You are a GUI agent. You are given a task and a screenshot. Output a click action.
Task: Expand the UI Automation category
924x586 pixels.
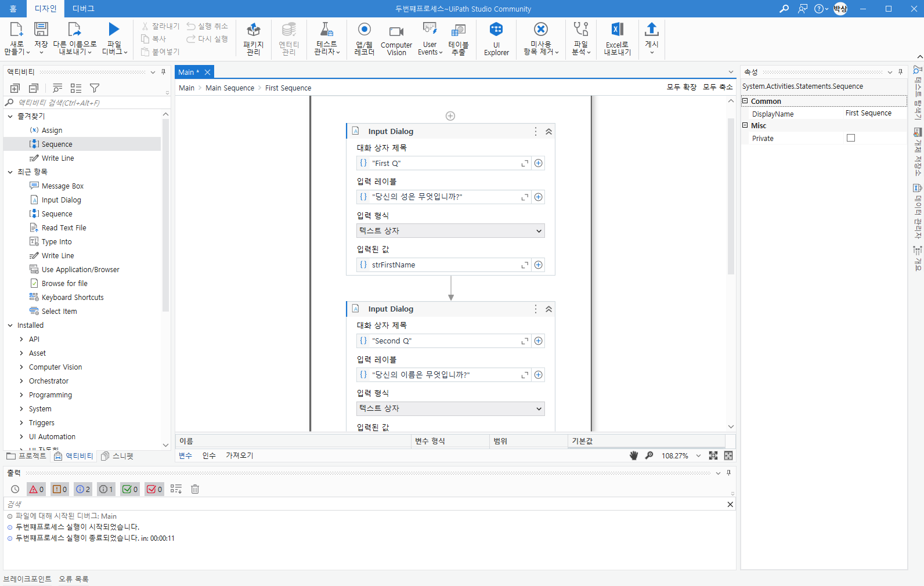(x=22, y=437)
